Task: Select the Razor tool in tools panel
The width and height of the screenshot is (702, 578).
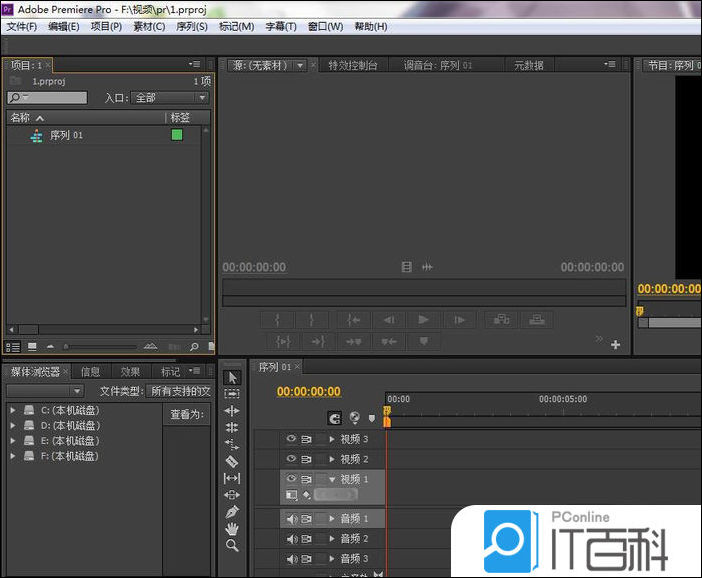Action: 232,461
